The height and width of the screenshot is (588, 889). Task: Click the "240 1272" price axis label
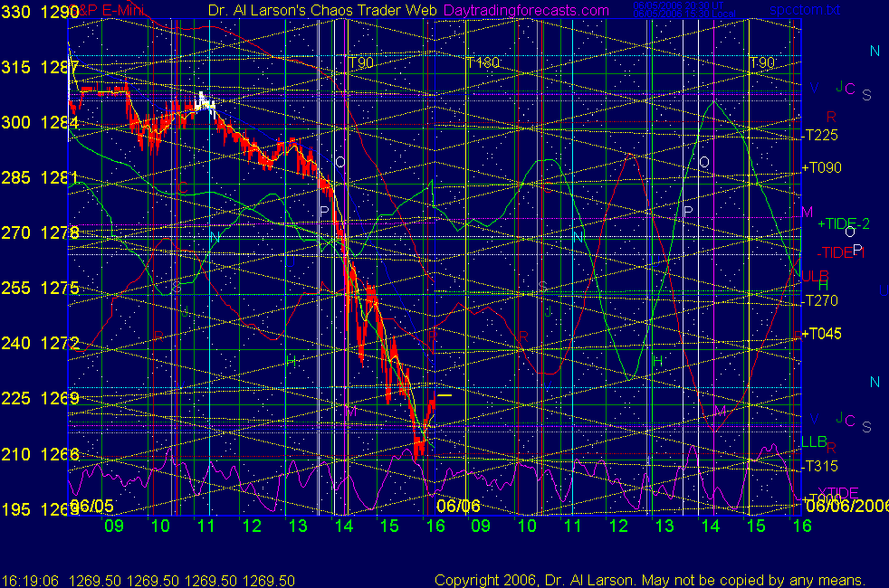click(40, 343)
